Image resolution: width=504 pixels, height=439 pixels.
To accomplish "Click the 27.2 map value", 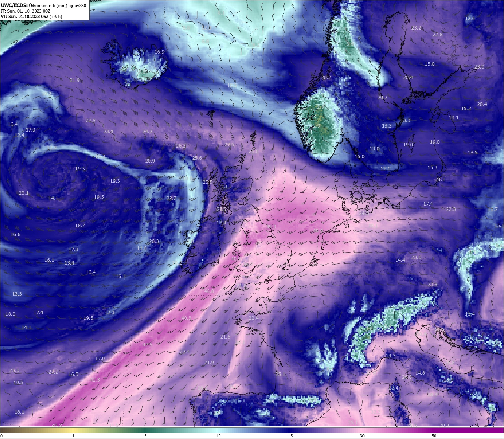I will 53,372.
